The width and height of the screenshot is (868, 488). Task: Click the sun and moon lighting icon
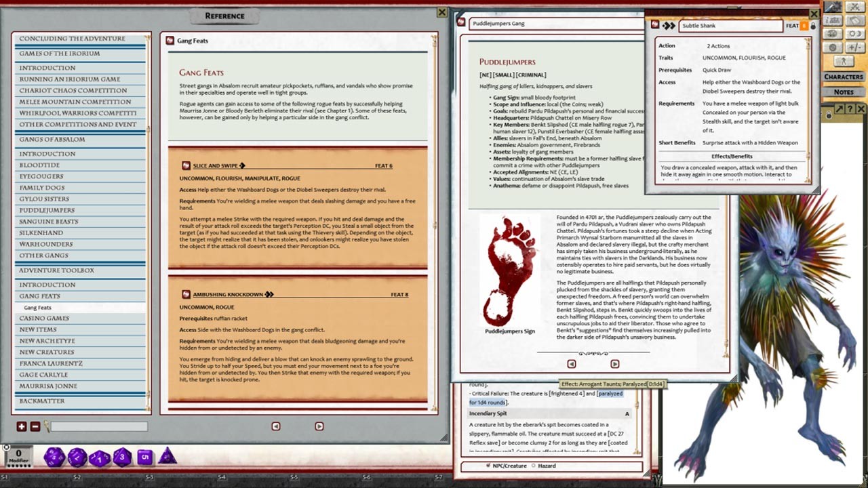click(856, 34)
